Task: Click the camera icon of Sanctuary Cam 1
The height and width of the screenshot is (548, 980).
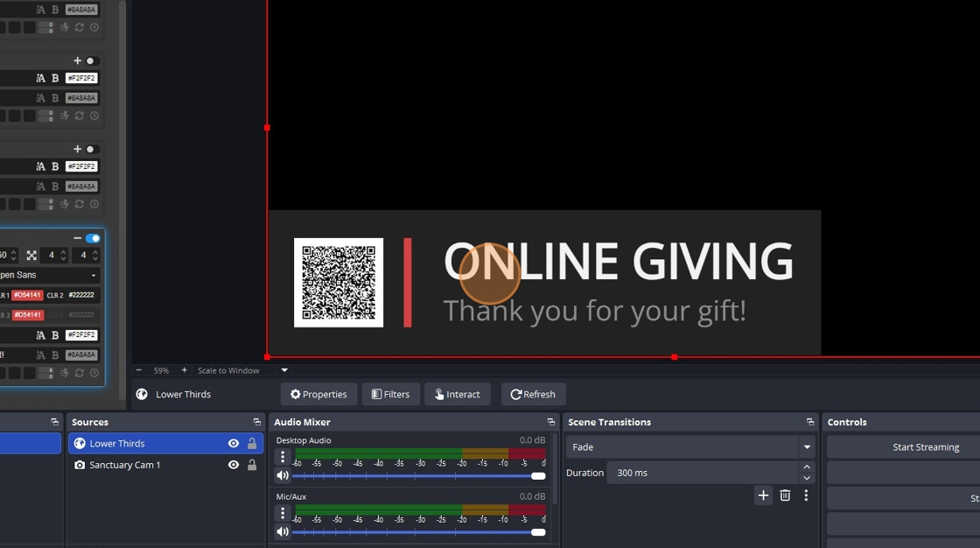Action: pos(80,465)
